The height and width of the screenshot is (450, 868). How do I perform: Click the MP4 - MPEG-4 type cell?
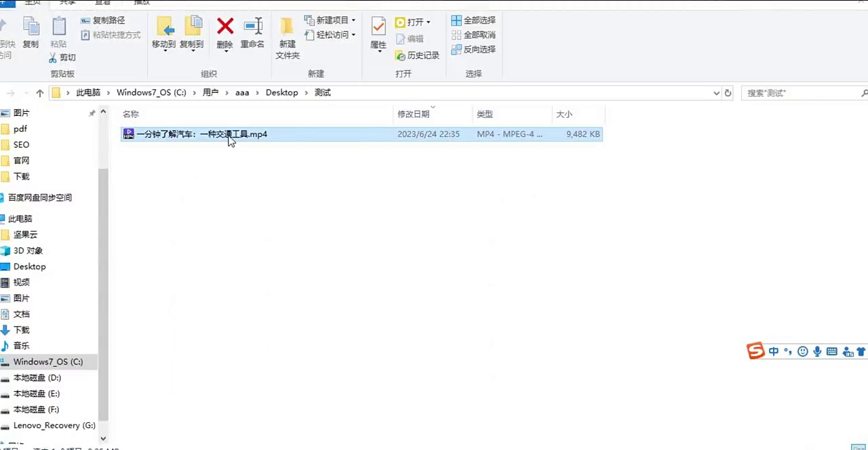[x=510, y=134]
